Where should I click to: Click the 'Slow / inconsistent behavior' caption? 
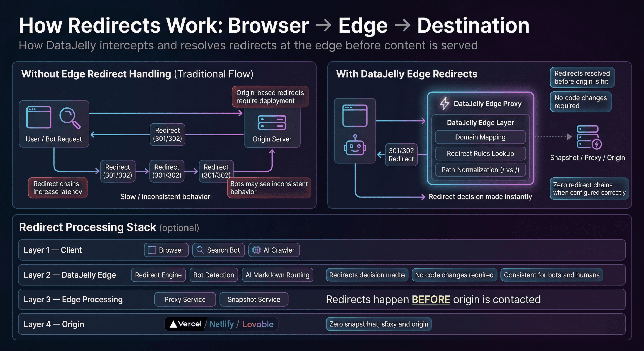(x=165, y=197)
